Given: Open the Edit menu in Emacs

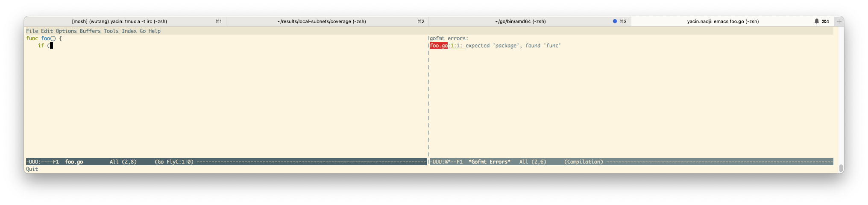Looking at the screenshot, I should (47, 31).
